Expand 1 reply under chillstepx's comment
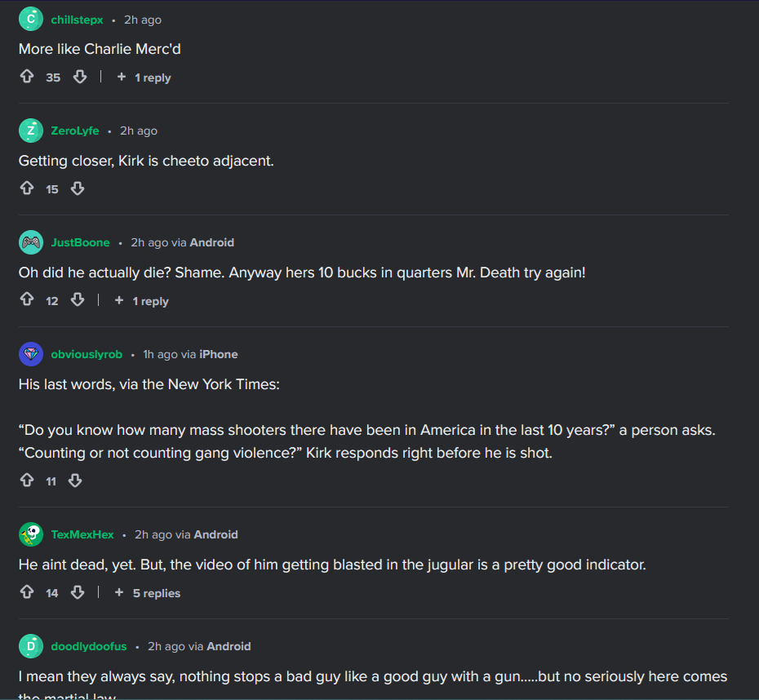Image resolution: width=759 pixels, height=700 pixels. point(144,78)
